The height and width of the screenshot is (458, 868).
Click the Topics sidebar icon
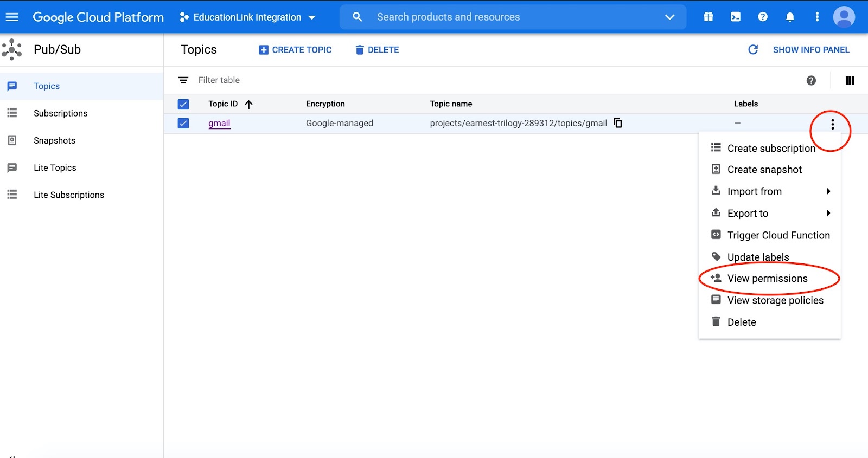click(12, 86)
